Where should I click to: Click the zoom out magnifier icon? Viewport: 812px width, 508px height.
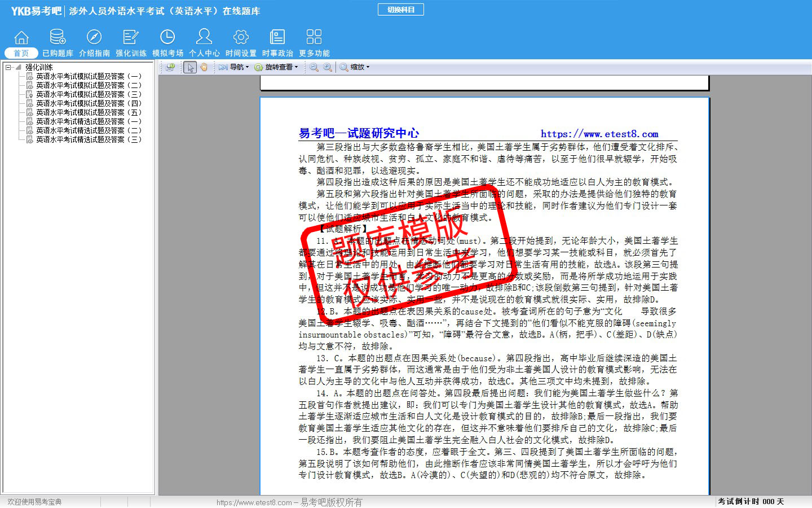click(314, 67)
